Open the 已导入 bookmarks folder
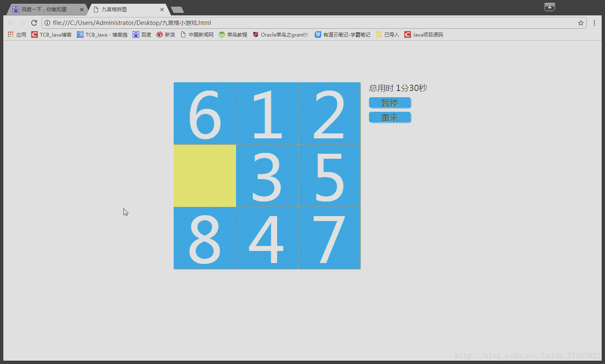 [x=388, y=34]
